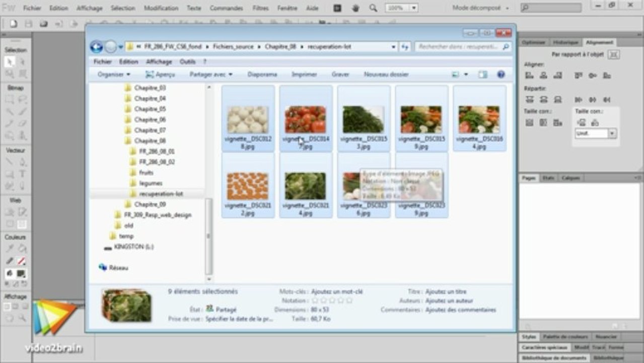The width and height of the screenshot is (644, 363).
Task: Distribute left edges under Répartir
Action: (579, 99)
